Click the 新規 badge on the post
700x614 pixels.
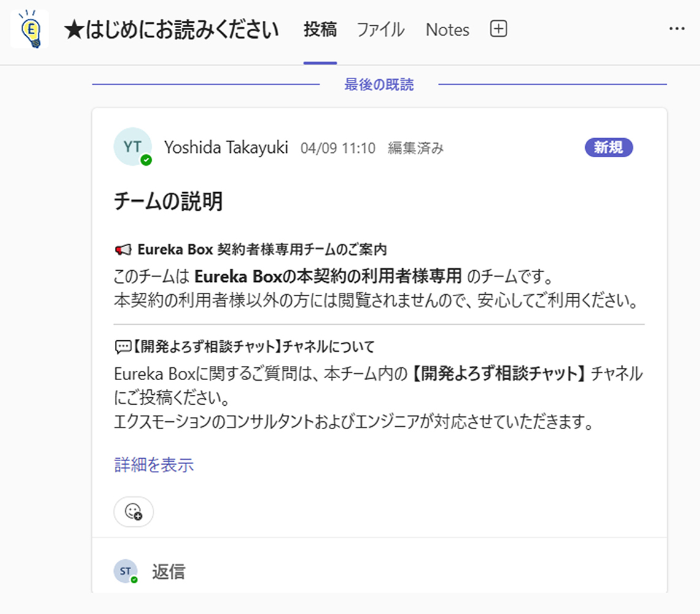(609, 147)
